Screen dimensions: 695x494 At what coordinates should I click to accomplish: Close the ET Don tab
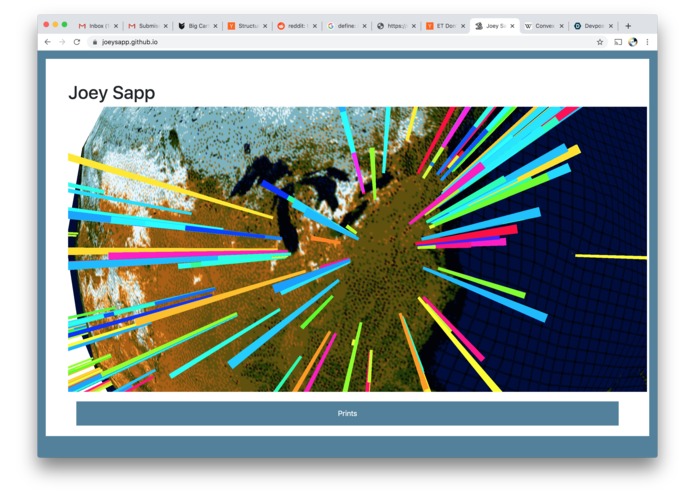tap(463, 26)
